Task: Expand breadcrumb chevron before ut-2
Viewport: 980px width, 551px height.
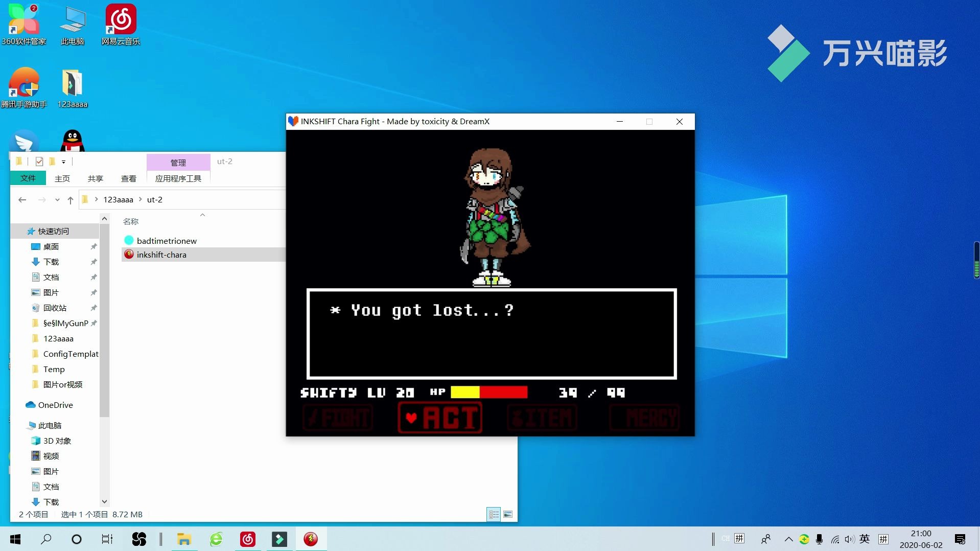Action: tap(140, 199)
